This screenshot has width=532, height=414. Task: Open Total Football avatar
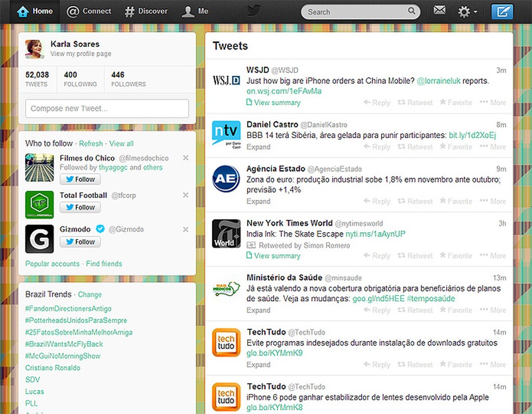pos(39,205)
